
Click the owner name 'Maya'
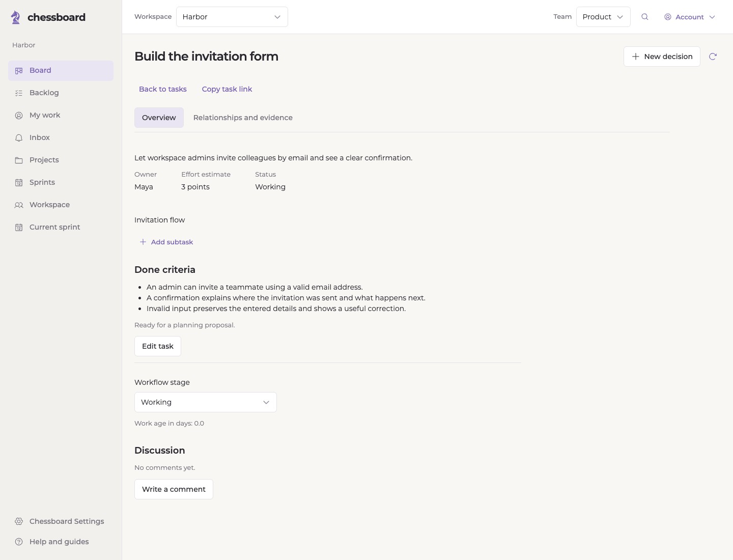[144, 187]
